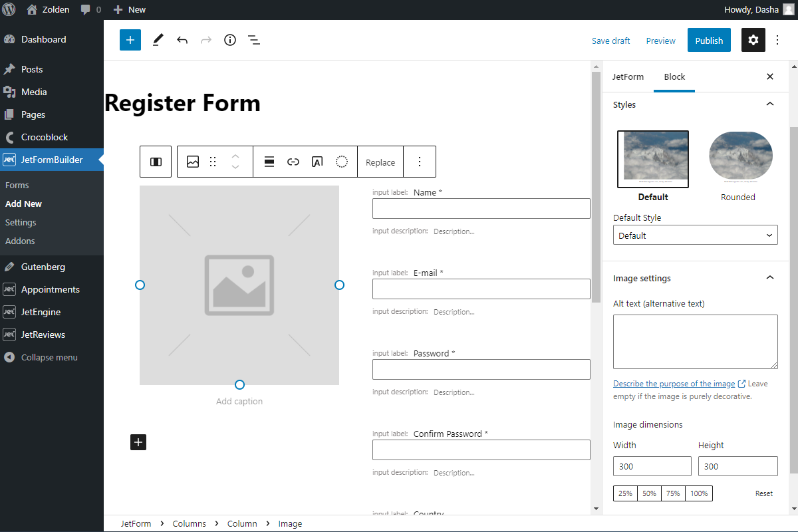This screenshot has width=798, height=532.
Task: Switch to the JetForm tab
Action: click(x=627, y=76)
